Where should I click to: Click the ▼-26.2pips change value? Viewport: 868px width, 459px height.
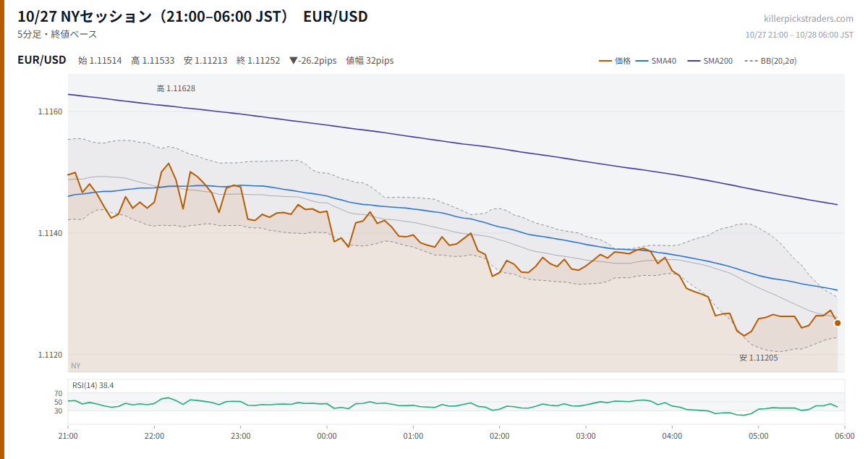tap(312, 60)
